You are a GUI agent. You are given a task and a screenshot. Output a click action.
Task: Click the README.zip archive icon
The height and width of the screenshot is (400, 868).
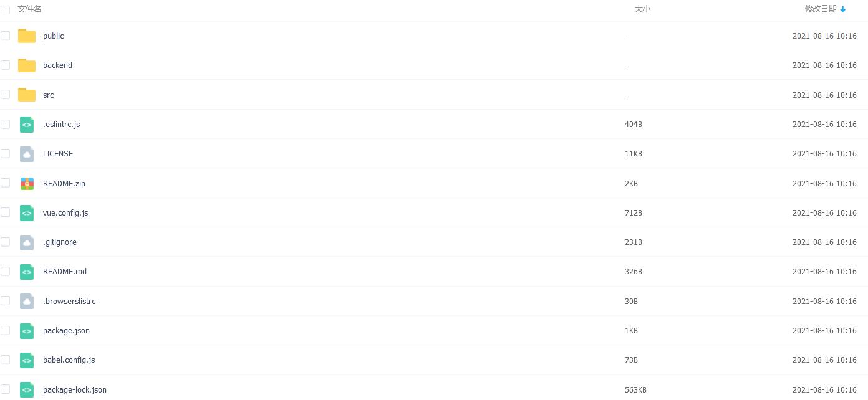(x=27, y=184)
